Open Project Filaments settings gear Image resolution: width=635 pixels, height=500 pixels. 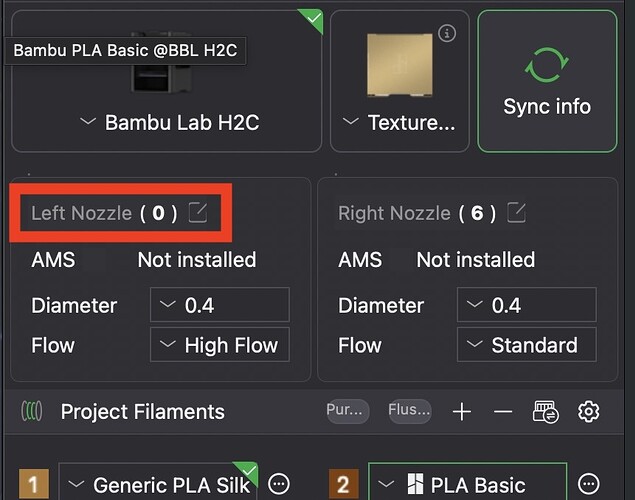pyautogui.click(x=588, y=412)
